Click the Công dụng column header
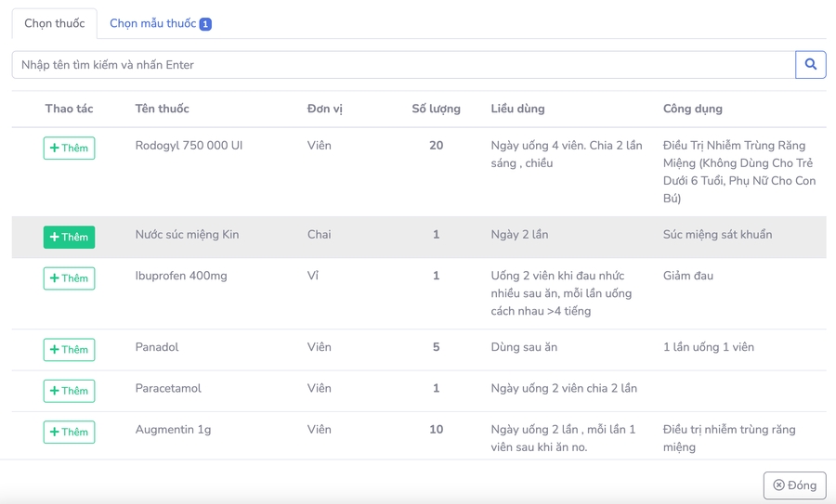Image resolution: width=836 pixels, height=504 pixels. point(692,109)
